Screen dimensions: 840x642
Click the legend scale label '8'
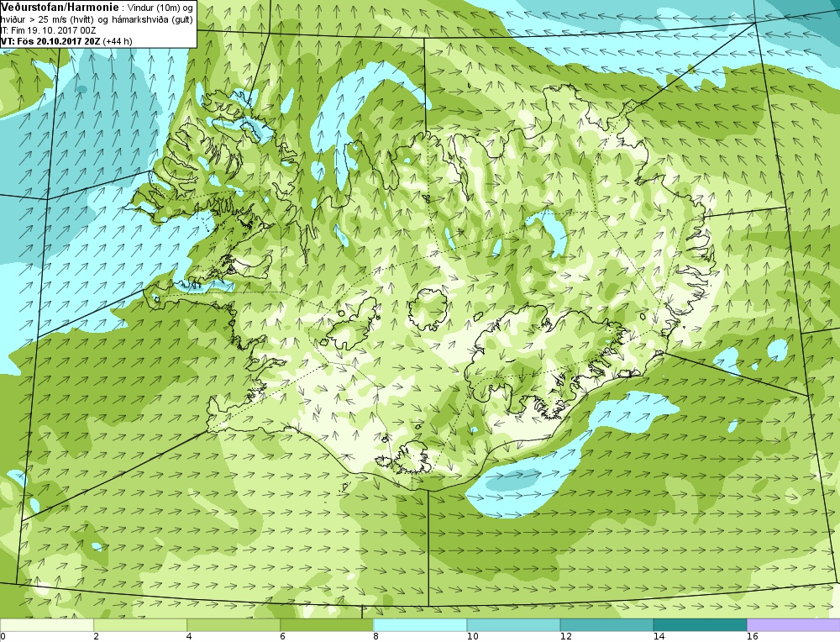pyautogui.click(x=375, y=637)
